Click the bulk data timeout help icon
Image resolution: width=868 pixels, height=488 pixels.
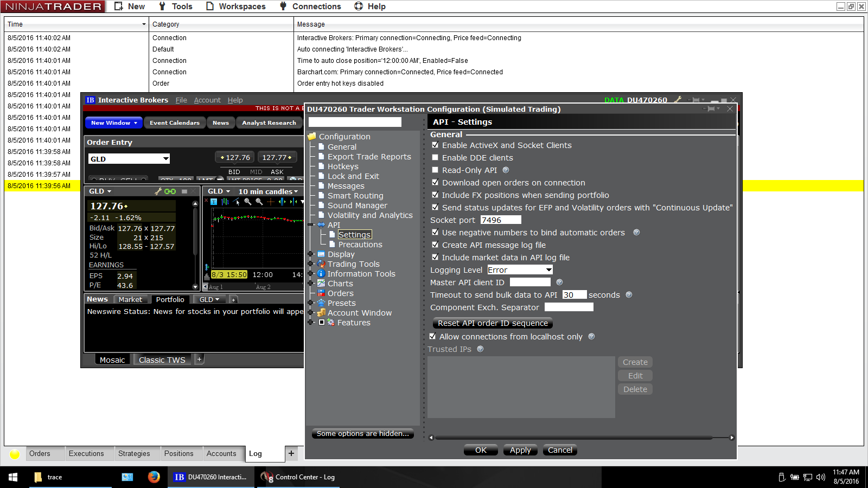coord(629,295)
